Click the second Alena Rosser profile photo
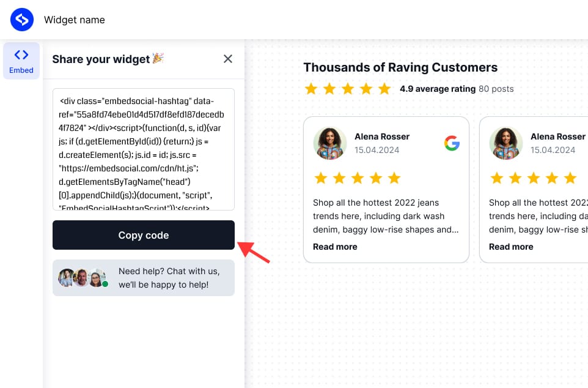588x388 pixels. point(506,143)
